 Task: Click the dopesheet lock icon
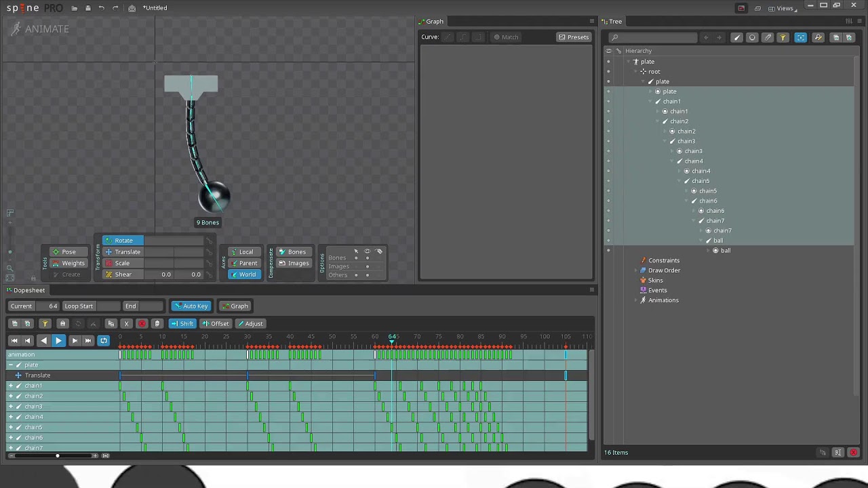pos(62,324)
